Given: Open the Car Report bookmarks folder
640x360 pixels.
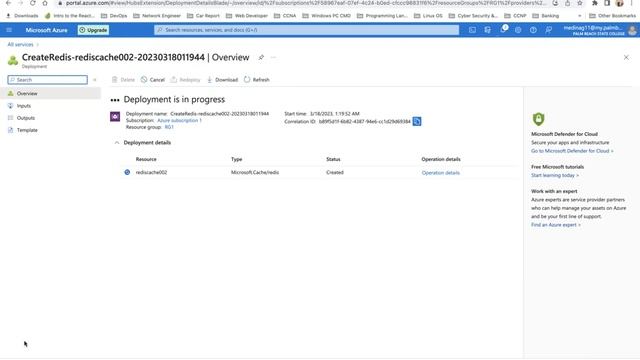Looking at the screenshot, I should 203,16.
